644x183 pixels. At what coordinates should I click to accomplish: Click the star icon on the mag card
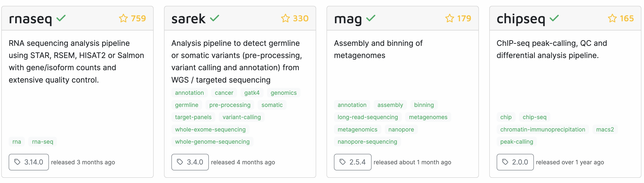pyautogui.click(x=450, y=18)
